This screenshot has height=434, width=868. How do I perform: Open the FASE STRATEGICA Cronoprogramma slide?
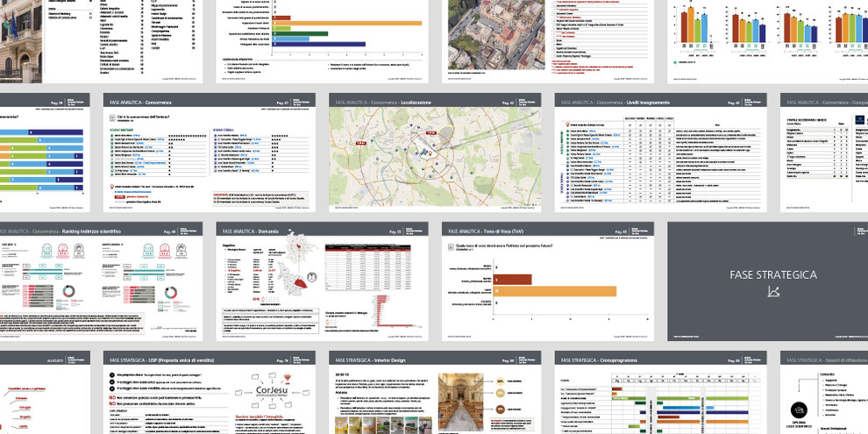(660, 393)
